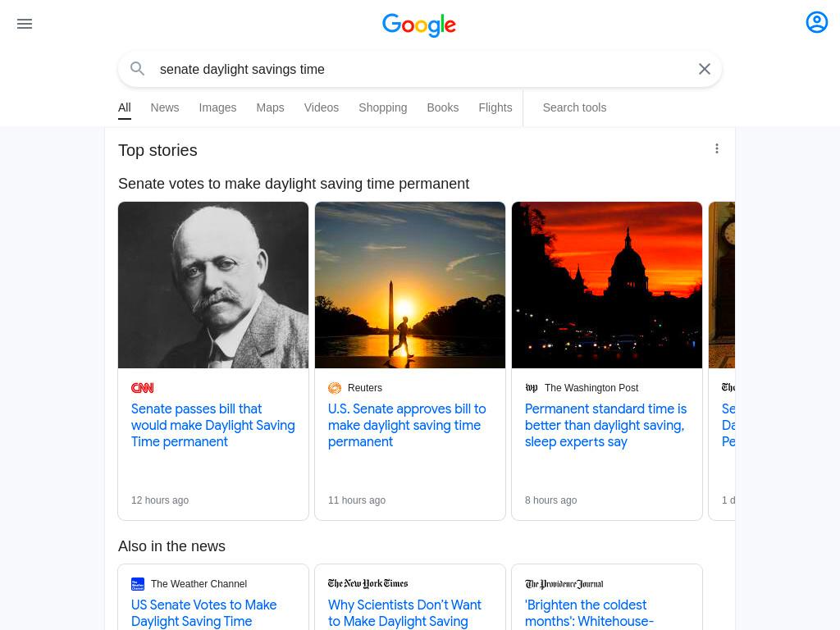Open Washington Post permanent standard time article
840x630 pixels.
(x=606, y=426)
